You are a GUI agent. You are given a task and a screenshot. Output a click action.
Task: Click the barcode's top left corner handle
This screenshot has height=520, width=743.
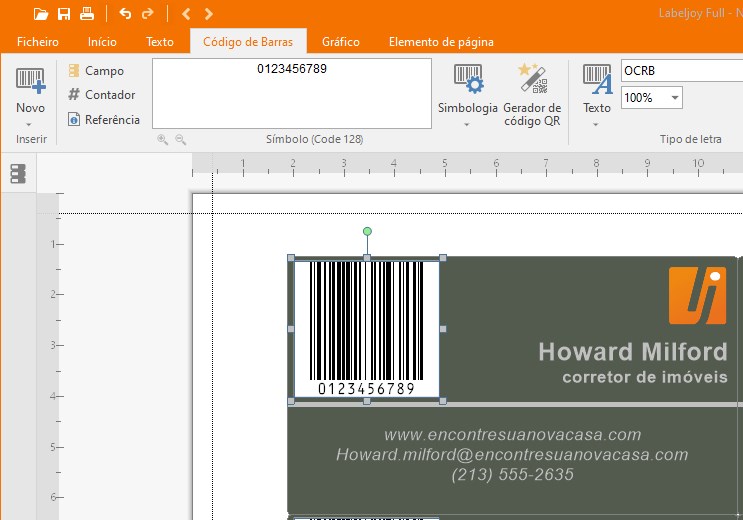pos(291,258)
